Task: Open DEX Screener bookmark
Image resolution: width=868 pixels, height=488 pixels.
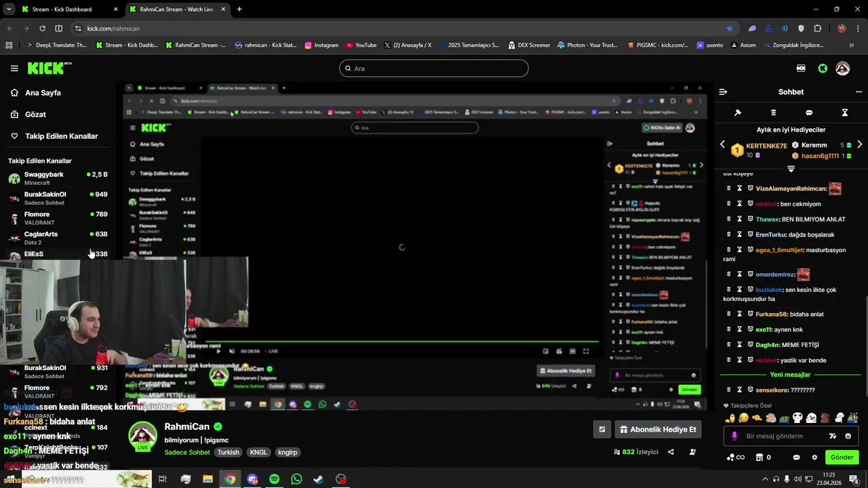Action: (x=528, y=45)
